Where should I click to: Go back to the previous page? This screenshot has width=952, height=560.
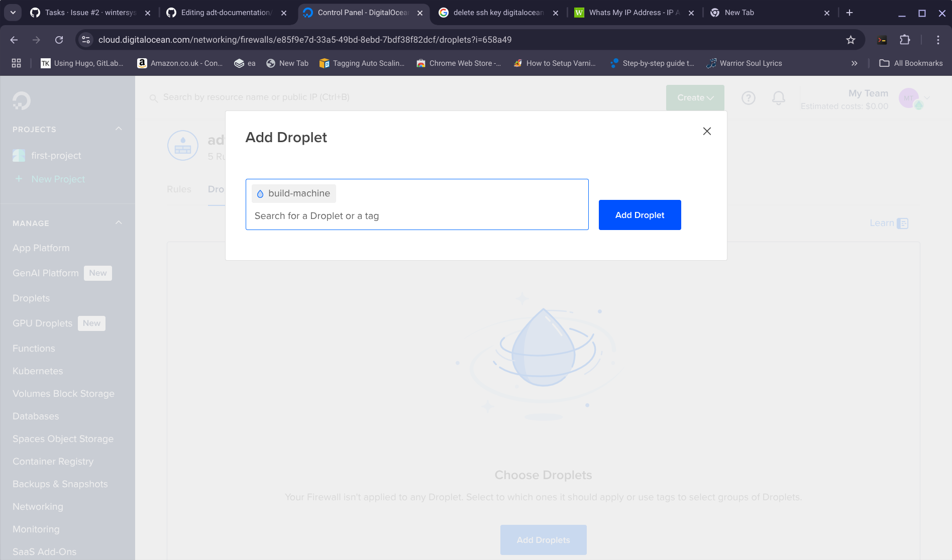[14, 40]
